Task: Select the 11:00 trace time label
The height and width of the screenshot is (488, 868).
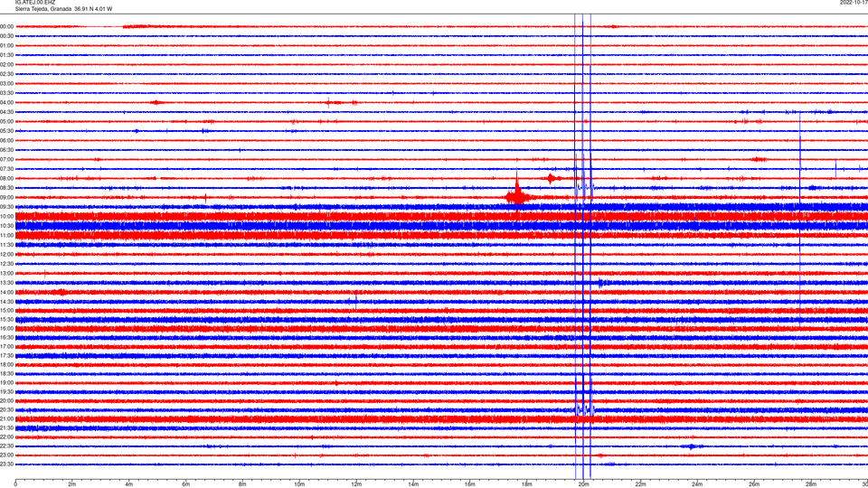Action: click(x=6, y=236)
